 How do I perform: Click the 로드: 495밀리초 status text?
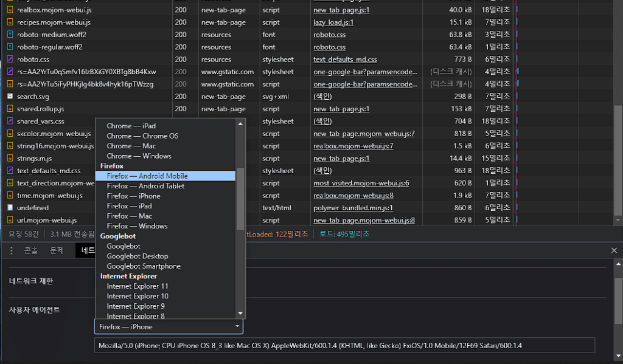tap(344, 234)
